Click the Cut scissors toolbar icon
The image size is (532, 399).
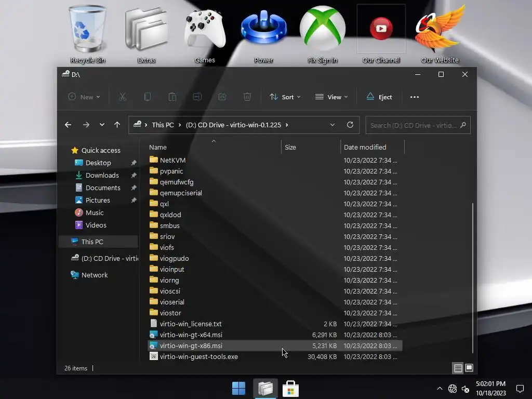click(123, 97)
